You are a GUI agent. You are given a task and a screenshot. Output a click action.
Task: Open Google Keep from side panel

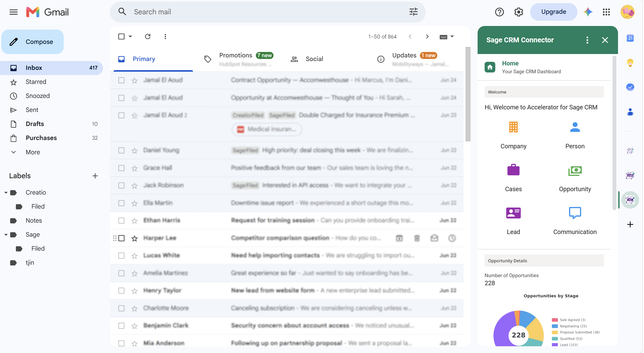tap(630, 63)
